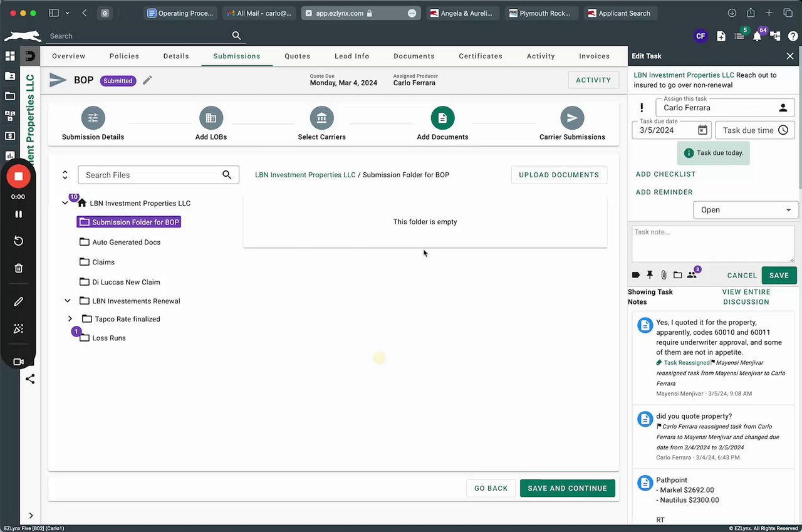802x532 pixels.
Task: Restart the recording with the circular arrow
Action: [x=19, y=241]
